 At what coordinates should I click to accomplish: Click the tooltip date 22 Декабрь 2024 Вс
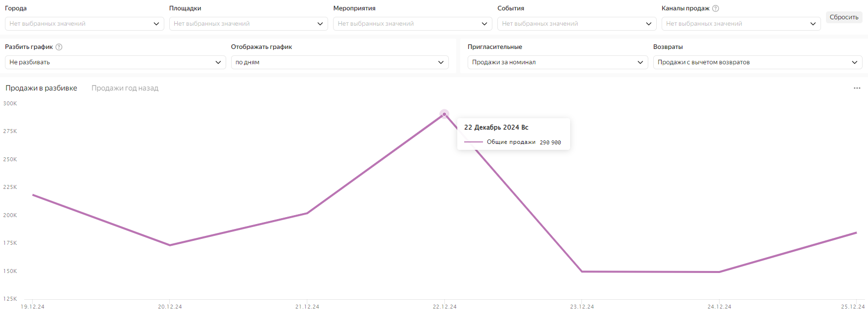coord(496,128)
